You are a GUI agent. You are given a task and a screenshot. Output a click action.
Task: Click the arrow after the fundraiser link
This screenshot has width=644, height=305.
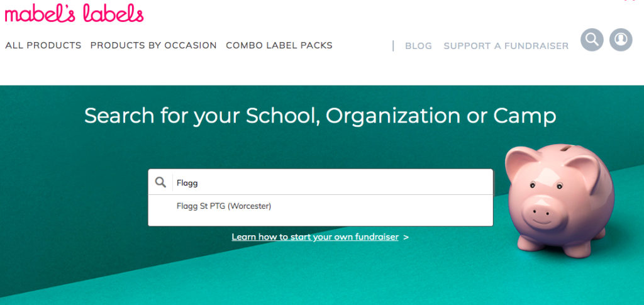[406, 237]
